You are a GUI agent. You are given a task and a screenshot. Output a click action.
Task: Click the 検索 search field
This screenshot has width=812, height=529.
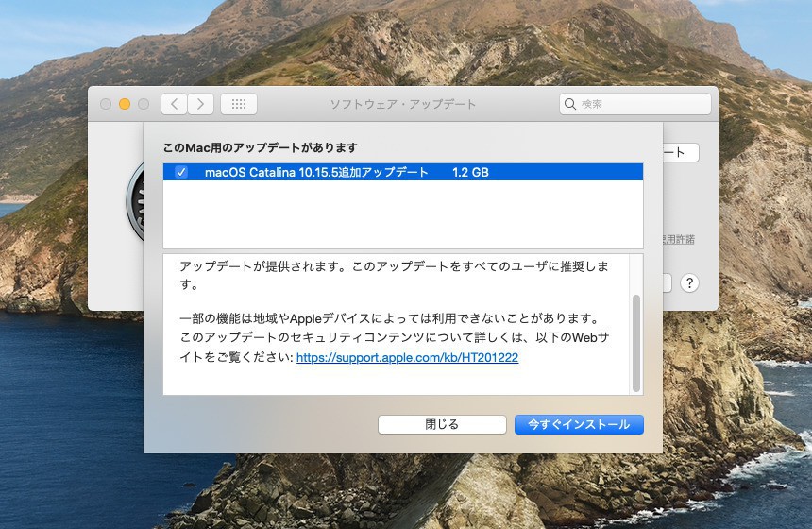coord(634,104)
